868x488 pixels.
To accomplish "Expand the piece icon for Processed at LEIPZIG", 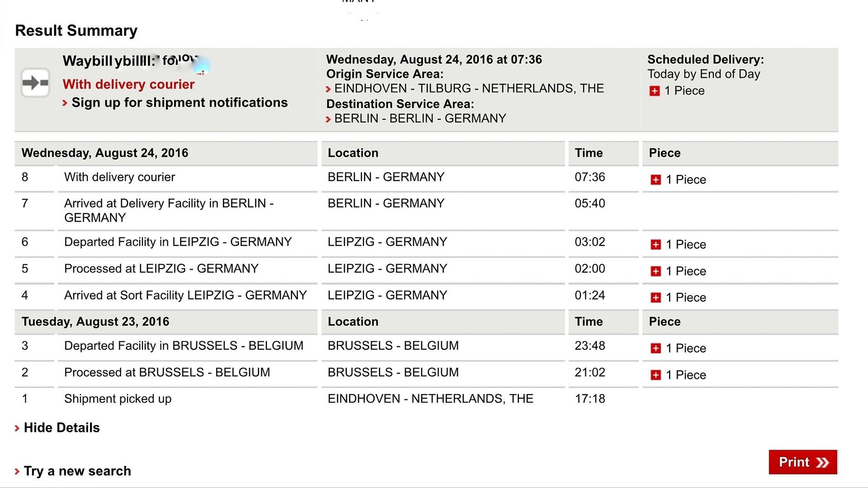I will coord(656,271).
